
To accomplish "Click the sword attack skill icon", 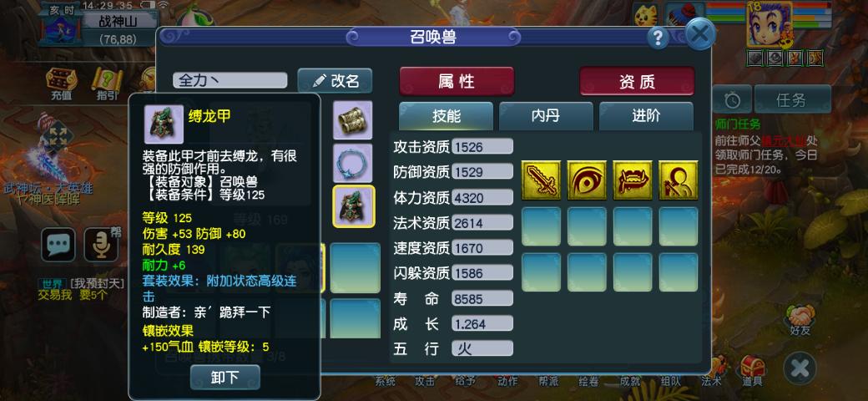I will tap(541, 180).
